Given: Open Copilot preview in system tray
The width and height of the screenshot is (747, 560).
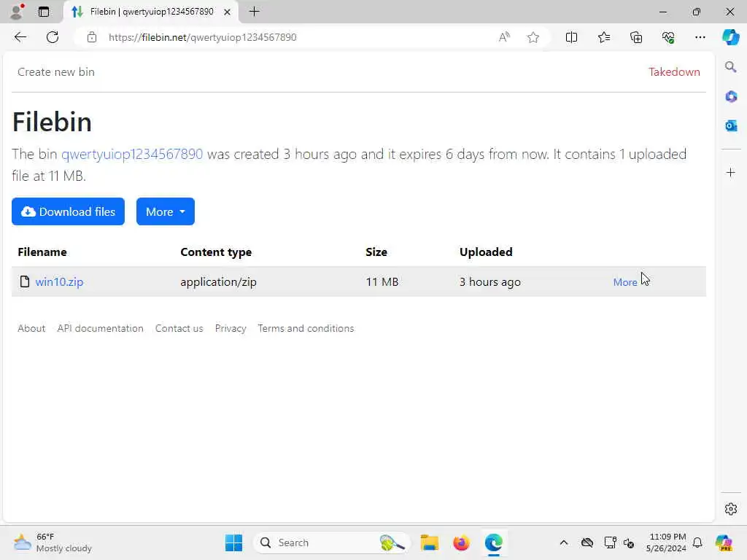Looking at the screenshot, I should (724, 542).
